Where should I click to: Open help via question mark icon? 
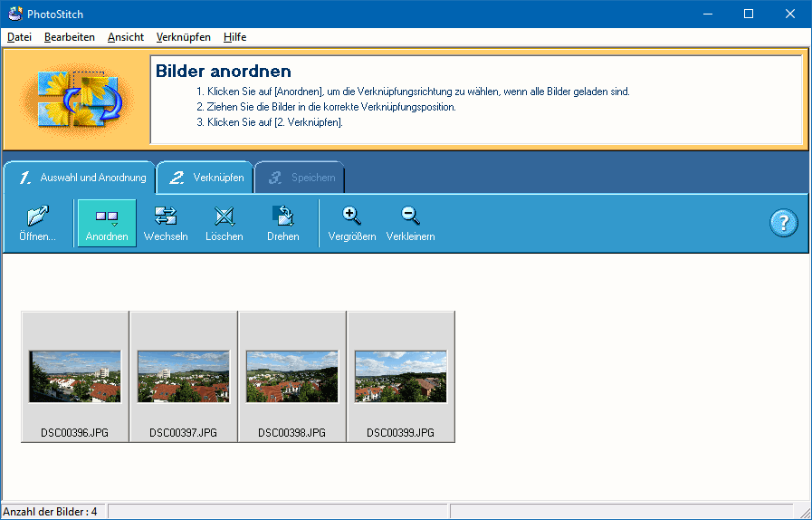[x=783, y=223]
